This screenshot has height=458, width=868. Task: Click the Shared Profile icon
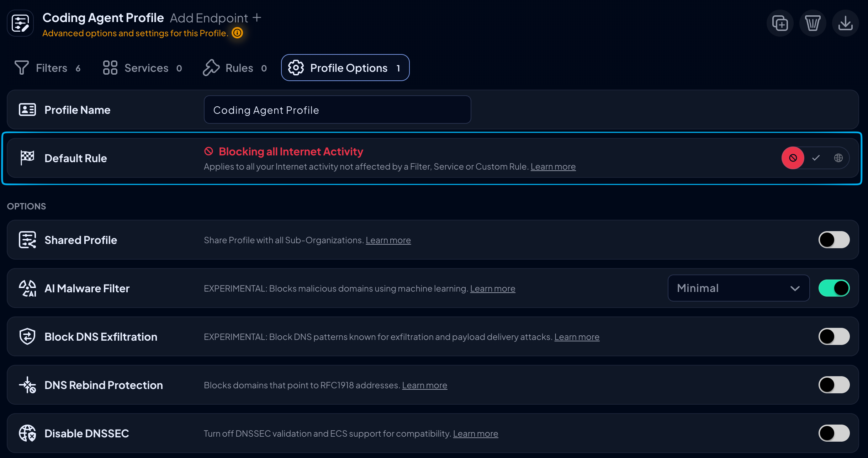coord(27,240)
